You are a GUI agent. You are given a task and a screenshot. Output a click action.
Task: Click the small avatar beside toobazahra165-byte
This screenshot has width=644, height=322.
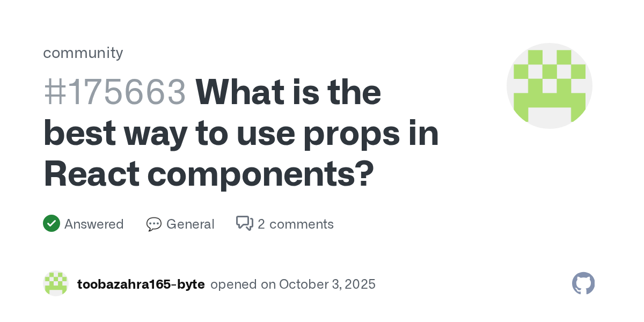[x=56, y=284]
